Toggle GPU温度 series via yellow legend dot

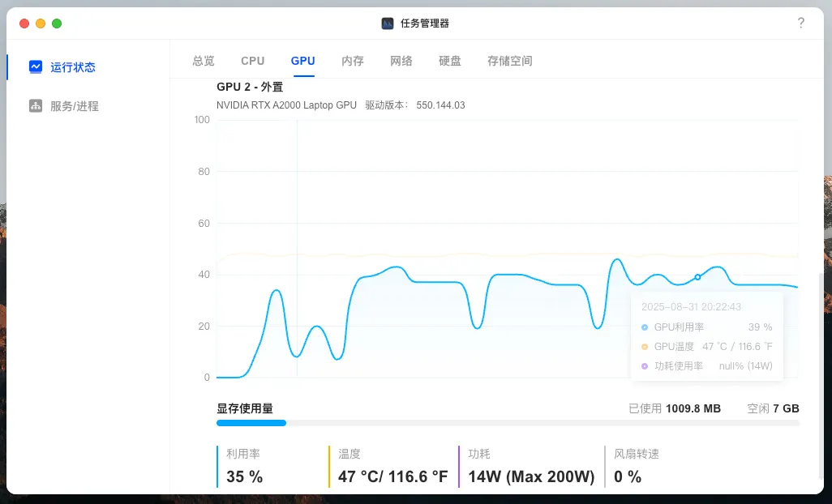coord(646,346)
